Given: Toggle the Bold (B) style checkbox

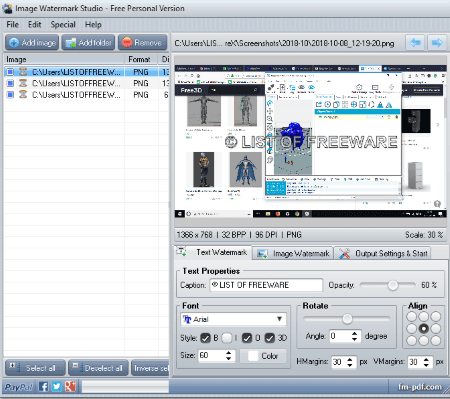Looking at the screenshot, I should 205,338.
